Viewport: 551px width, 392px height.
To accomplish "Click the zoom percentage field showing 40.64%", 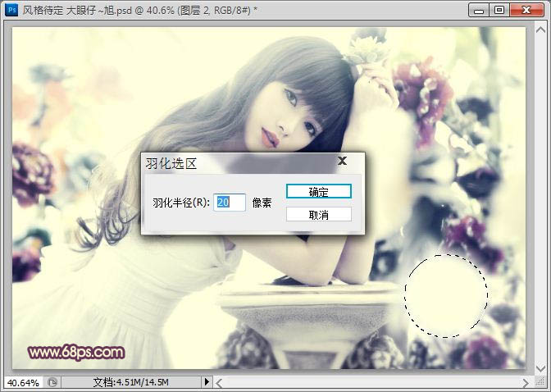I will 22,382.
